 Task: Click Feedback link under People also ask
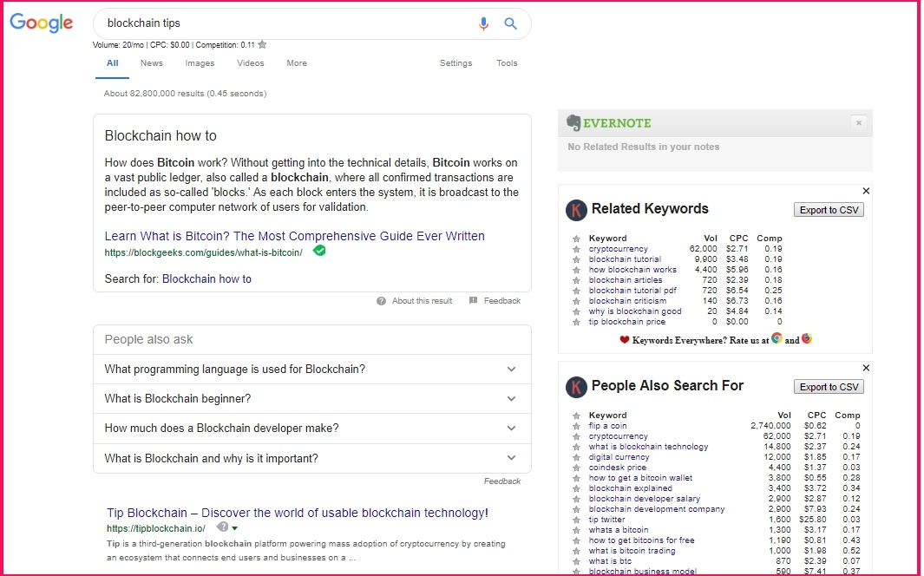[x=502, y=481]
